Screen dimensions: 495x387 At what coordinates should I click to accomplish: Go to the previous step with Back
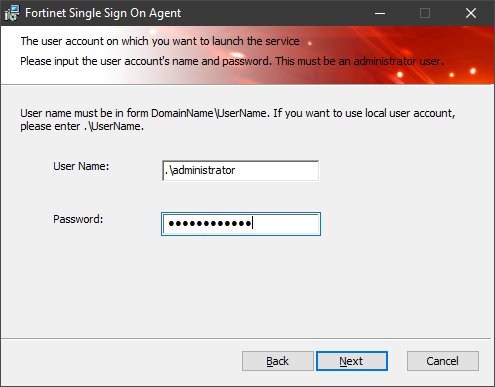[x=277, y=361]
